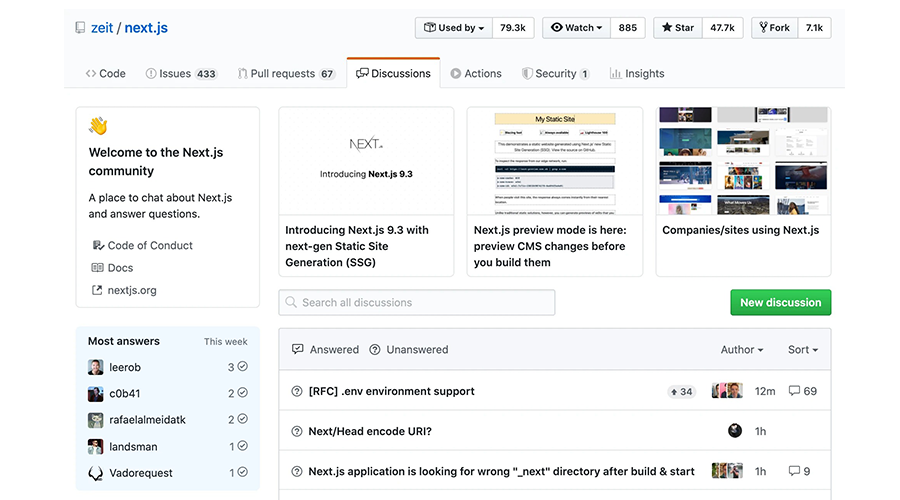Open rafaelalmeidatk user link
The image size is (900, 500).
pyautogui.click(x=148, y=420)
